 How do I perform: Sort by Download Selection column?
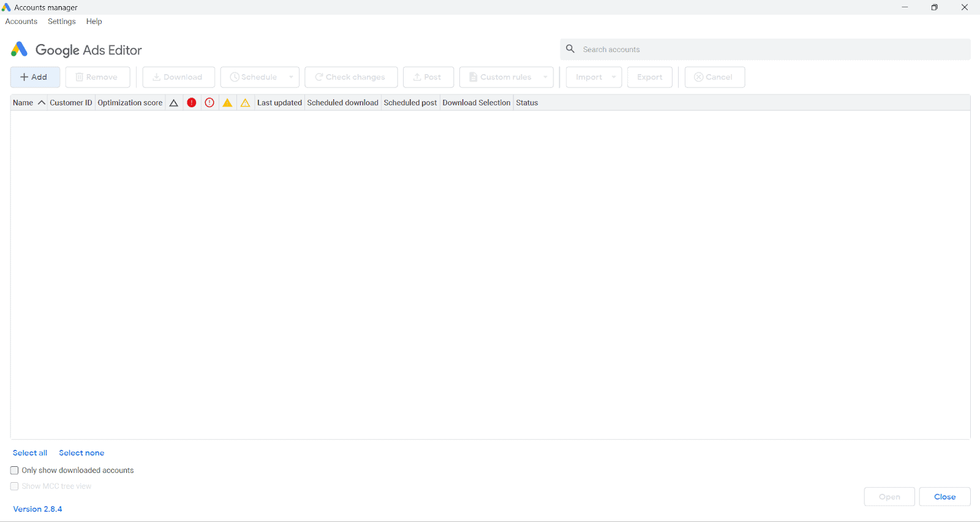(477, 103)
